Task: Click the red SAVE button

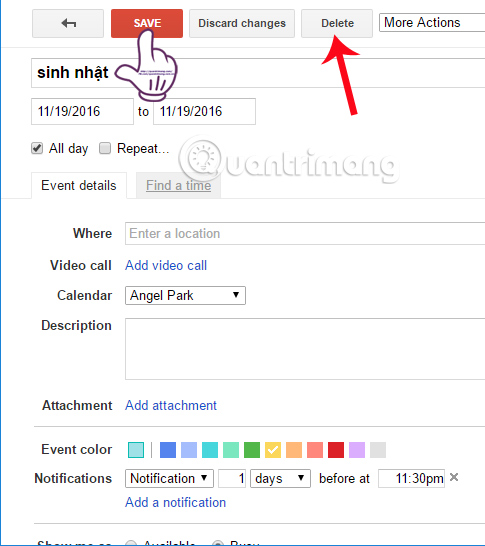Action: point(147,23)
